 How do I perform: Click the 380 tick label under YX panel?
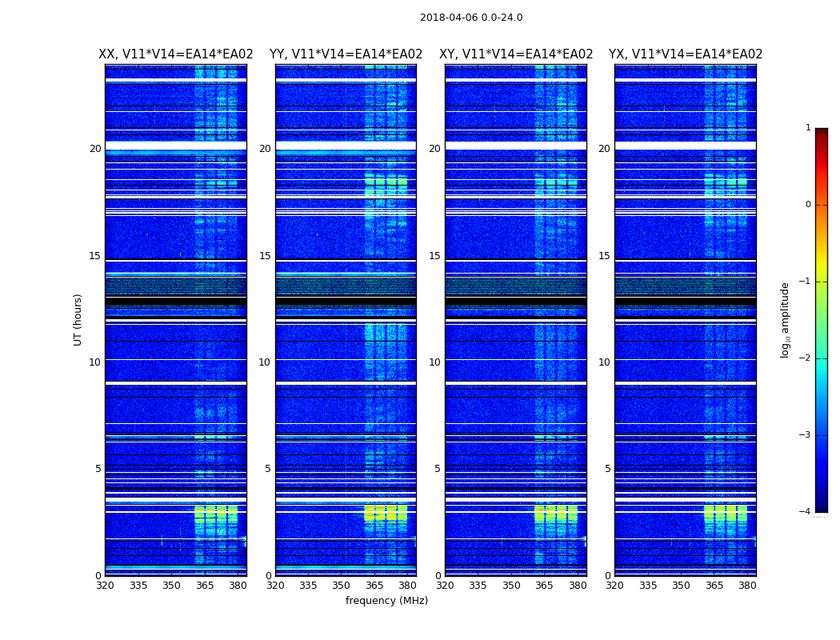[747, 586]
